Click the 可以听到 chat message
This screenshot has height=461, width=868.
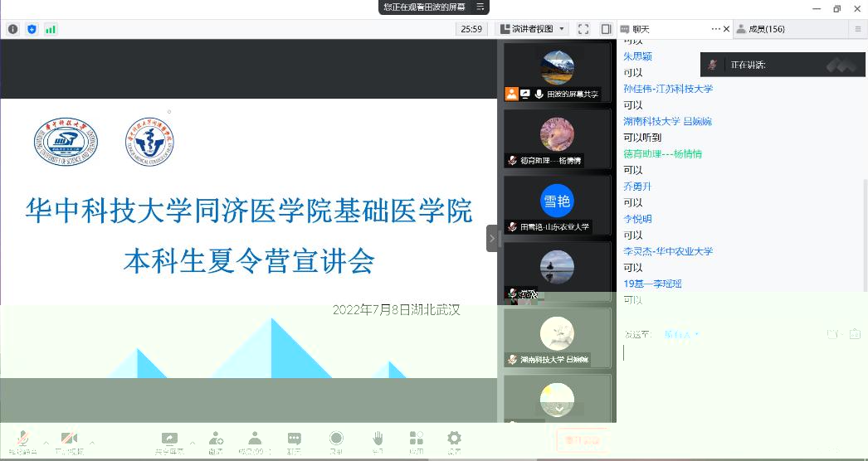point(642,138)
